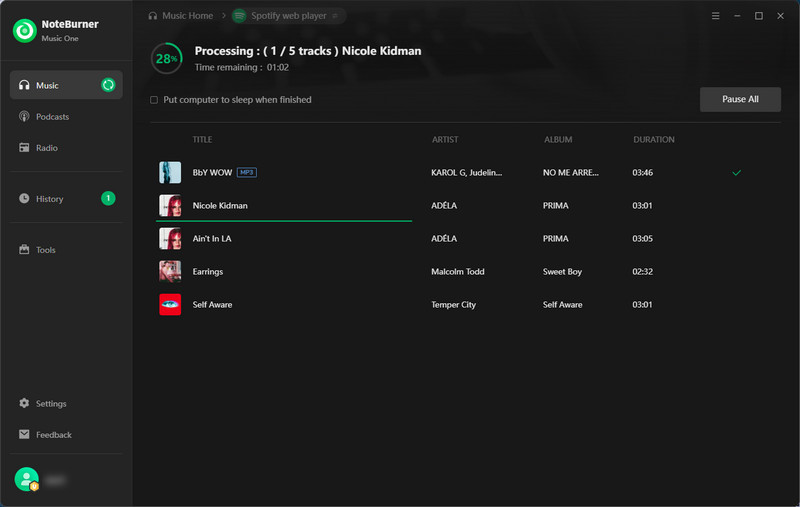Click the TITLE column header
Screen dimensions: 800x507
point(202,139)
